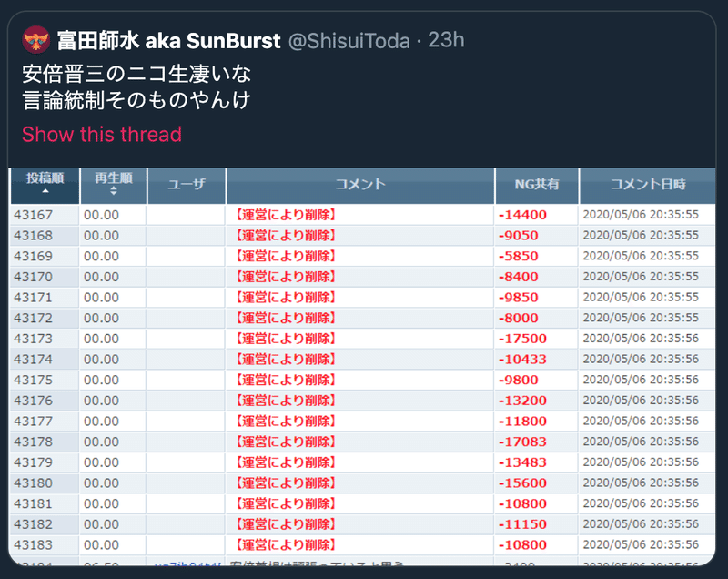This screenshot has width=728, height=579.
Task: Click NG value -17500
Action: 522,339
